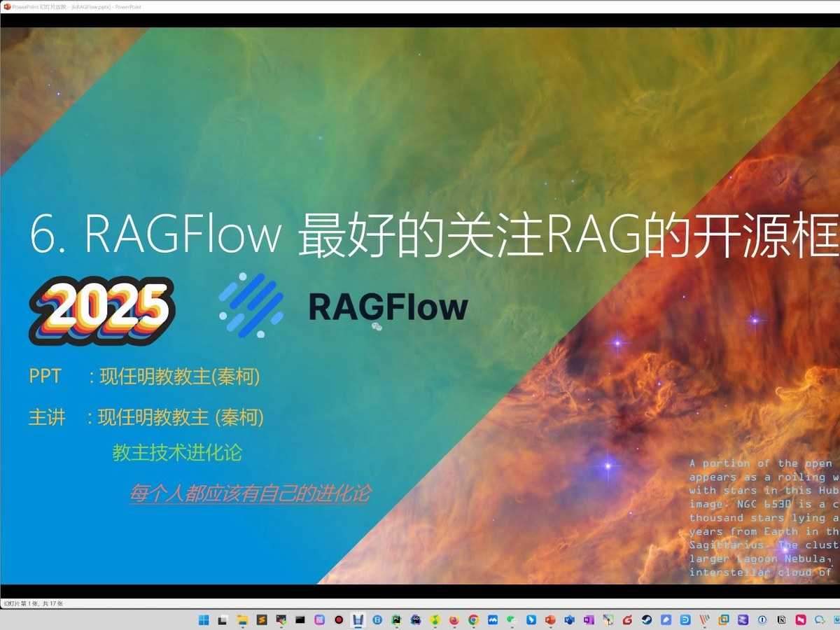The width and height of the screenshot is (840, 630).
Task: Open the Windows Start menu
Action: pyautogui.click(x=204, y=619)
